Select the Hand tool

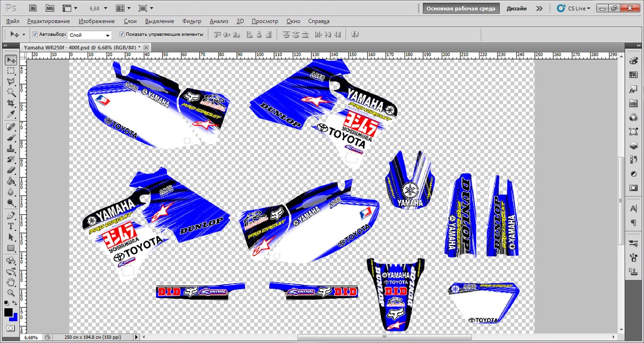coord(11,282)
